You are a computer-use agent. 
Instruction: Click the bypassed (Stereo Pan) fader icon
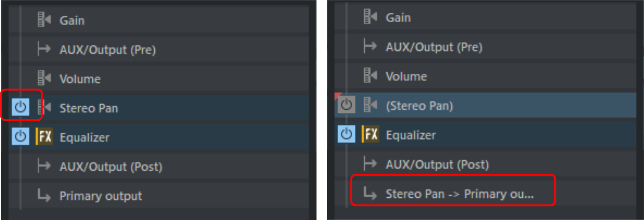point(370,105)
